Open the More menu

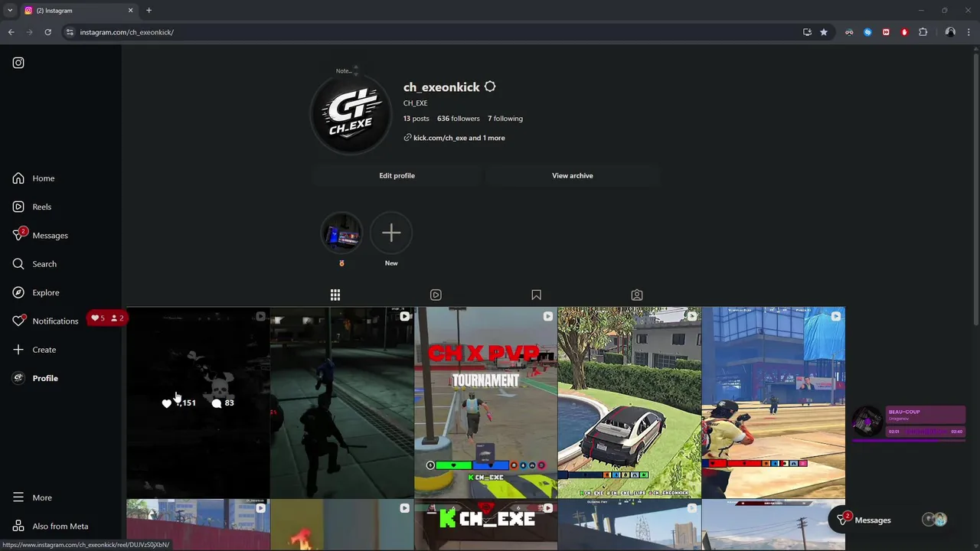32,497
